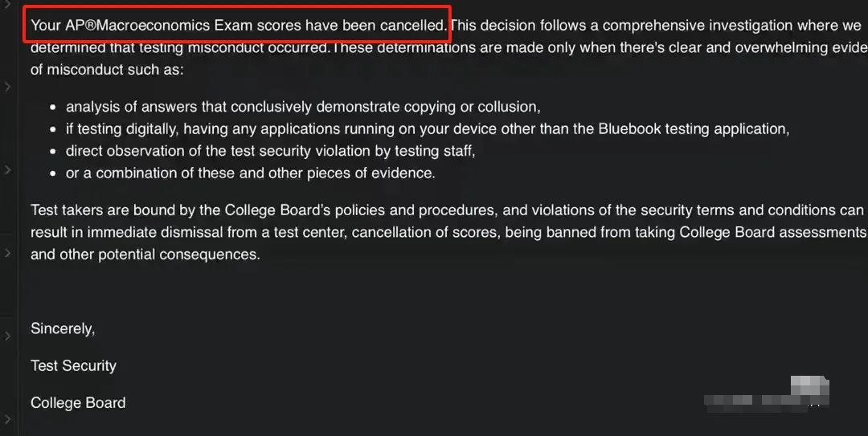Click the 'or a combination of these' bullet text
The height and width of the screenshot is (436, 868).
coord(250,173)
